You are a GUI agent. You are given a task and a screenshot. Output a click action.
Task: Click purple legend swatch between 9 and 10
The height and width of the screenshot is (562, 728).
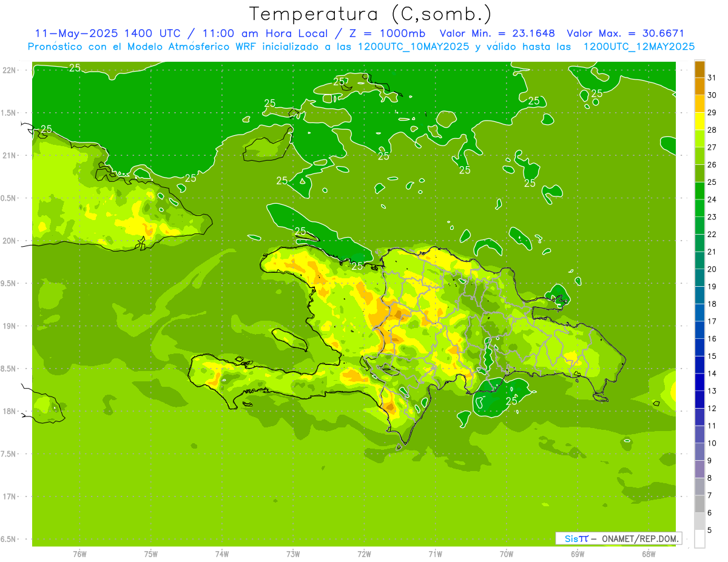click(x=699, y=452)
